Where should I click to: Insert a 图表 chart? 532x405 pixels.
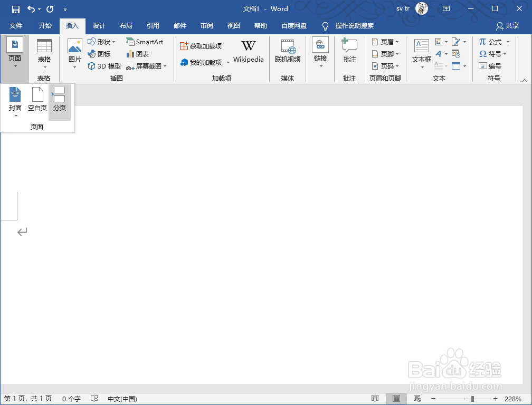tap(137, 54)
